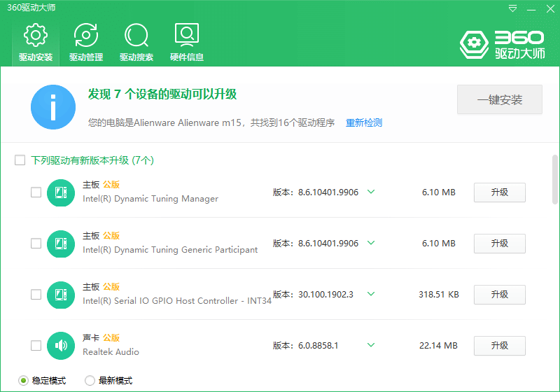
Task: Open the 硬件信息 monitor icon tab
Action: pyautogui.click(x=187, y=35)
